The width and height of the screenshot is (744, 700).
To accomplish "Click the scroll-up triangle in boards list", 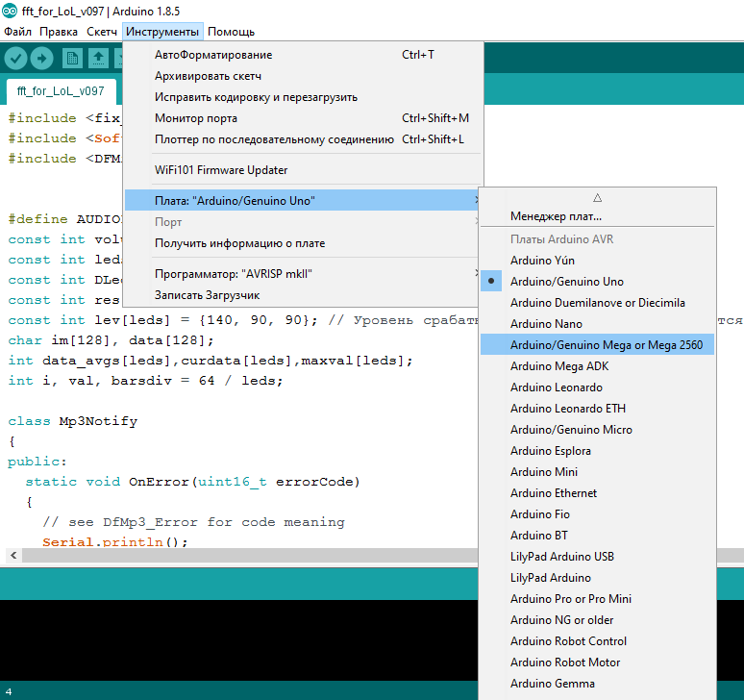I will pos(597,197).
